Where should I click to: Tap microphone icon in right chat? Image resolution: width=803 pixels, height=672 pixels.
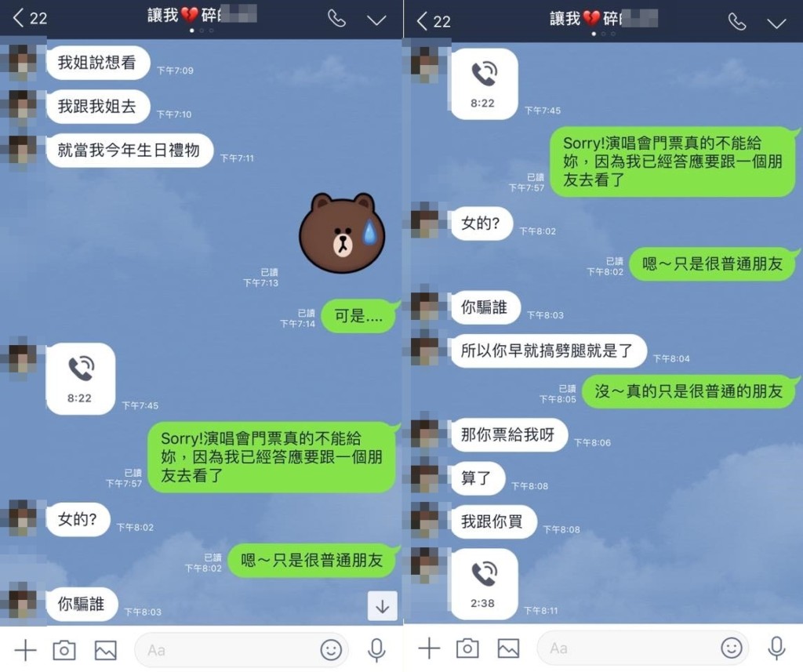tap(776, 648)
